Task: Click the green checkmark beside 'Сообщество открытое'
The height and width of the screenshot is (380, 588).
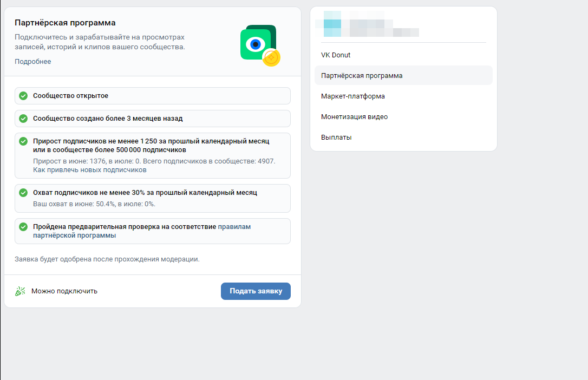Action: point(23,96)
